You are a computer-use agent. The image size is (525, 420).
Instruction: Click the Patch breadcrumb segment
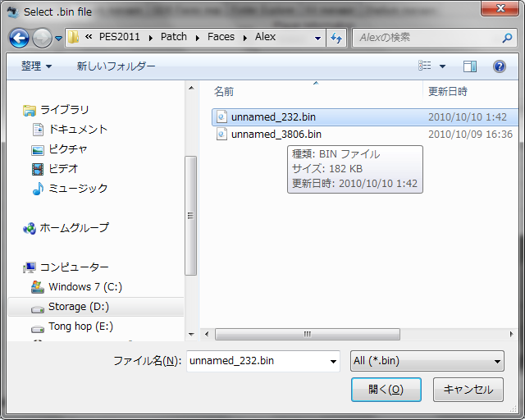coord(174,37)
